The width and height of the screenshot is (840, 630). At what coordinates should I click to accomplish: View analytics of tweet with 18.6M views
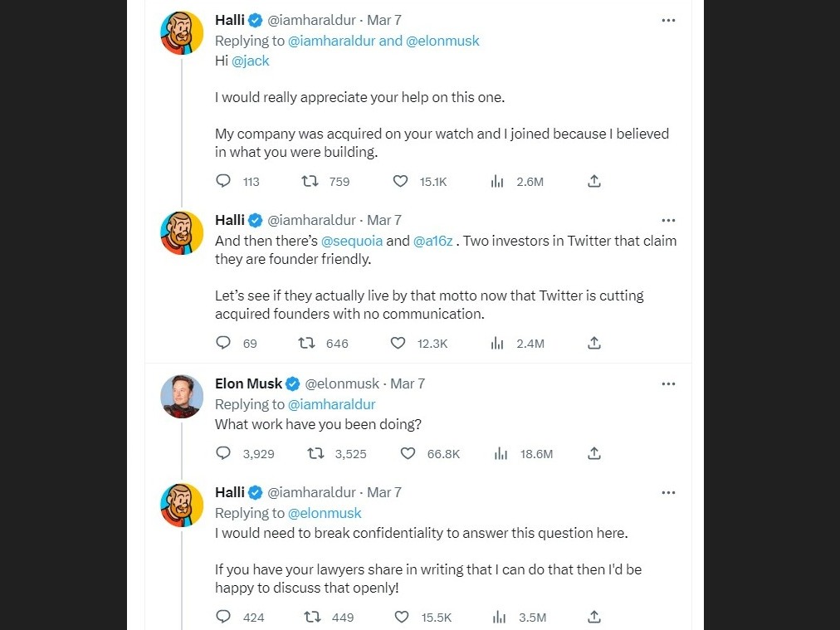click(501, 453)
